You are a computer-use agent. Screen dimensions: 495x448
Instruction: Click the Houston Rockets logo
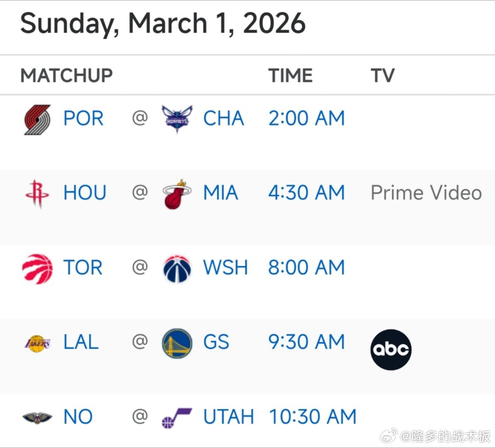coord(37,193)
